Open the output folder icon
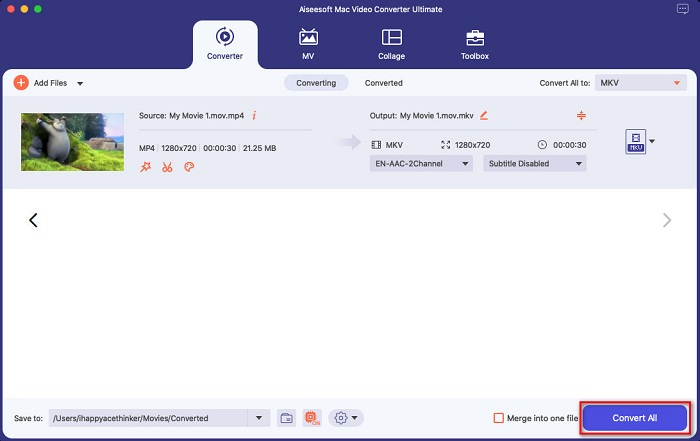 pos(286,418)
